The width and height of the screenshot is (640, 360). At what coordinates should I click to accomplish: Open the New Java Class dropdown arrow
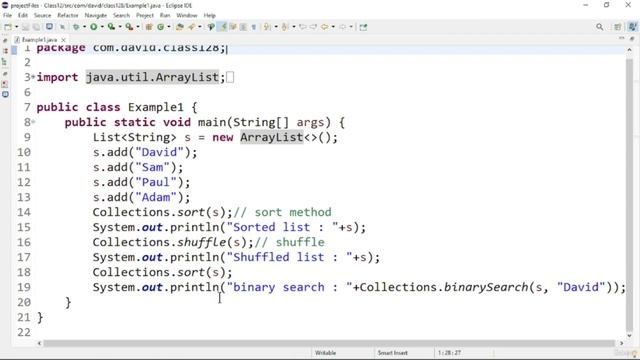click(169, 27)
